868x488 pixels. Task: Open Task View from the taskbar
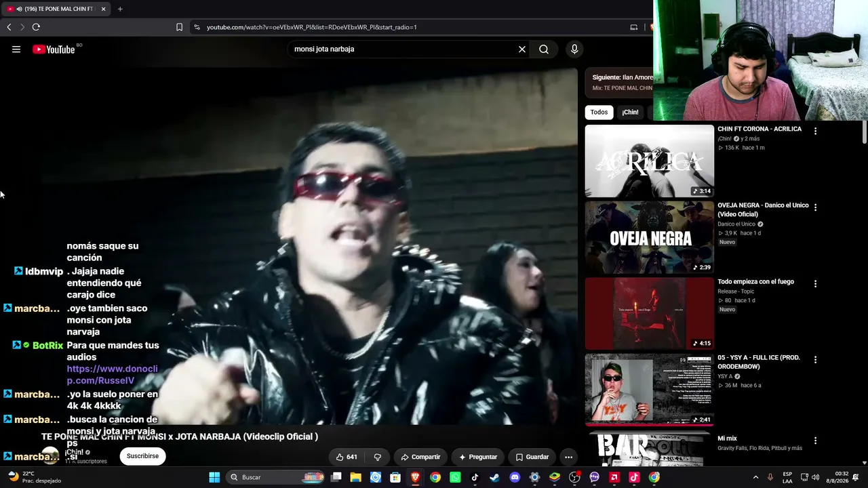click(336, 477)
